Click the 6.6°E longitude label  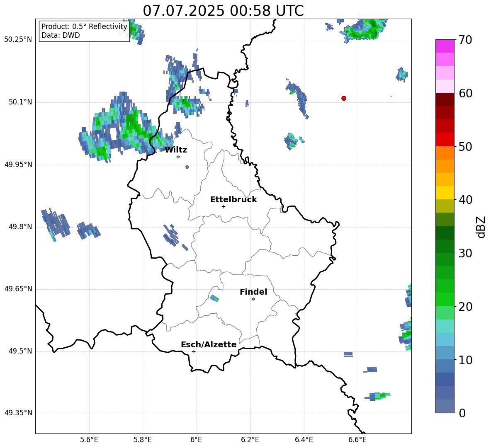click(357, 440)
